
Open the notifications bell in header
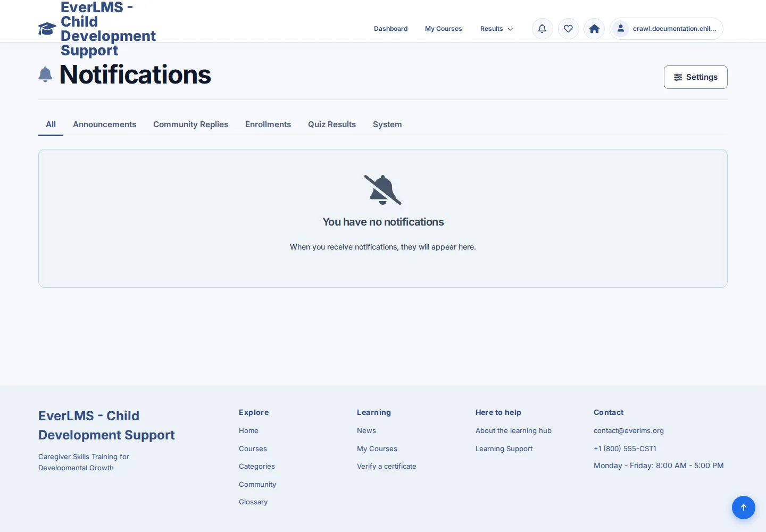pos(543,29)
